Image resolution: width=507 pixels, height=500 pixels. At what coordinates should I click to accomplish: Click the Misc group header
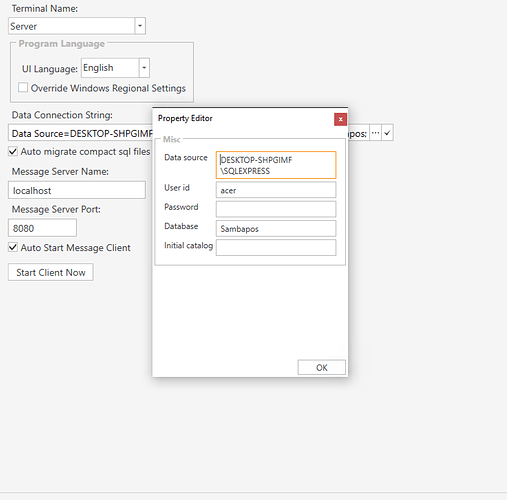(x=172, y=139)
